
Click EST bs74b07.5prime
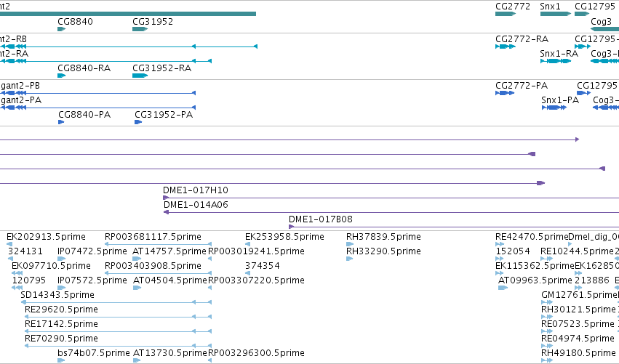click(94, 353)
